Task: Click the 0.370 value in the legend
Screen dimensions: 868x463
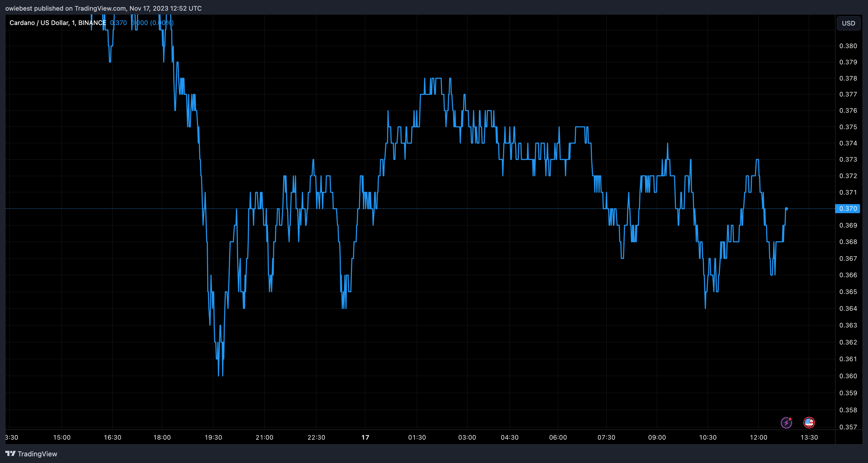Action: tap(118, 23)
